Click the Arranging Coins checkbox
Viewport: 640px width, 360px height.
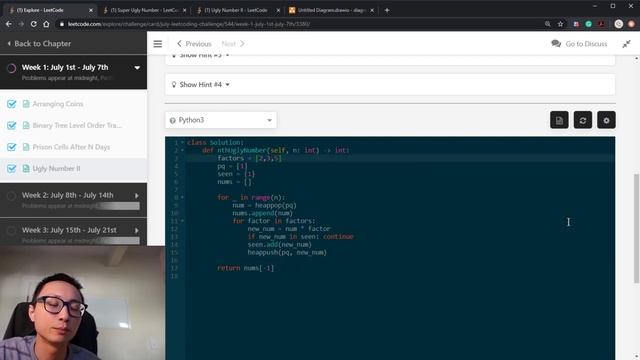(11, 104)
